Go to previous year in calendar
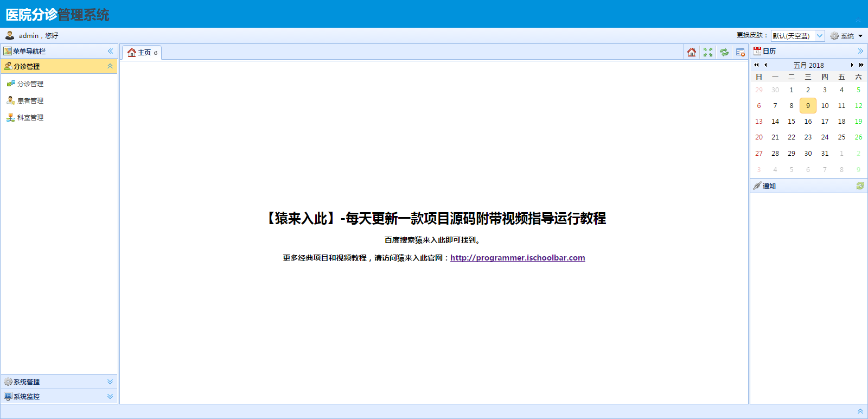868x419 pixels. coord(756,65)
